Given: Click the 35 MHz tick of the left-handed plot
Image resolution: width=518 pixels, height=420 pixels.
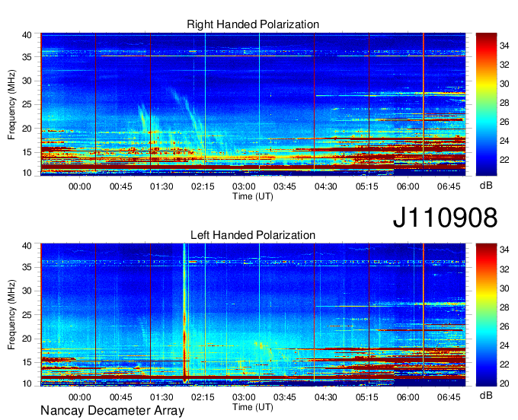Looking at the screenshot, I should (27, 267).
